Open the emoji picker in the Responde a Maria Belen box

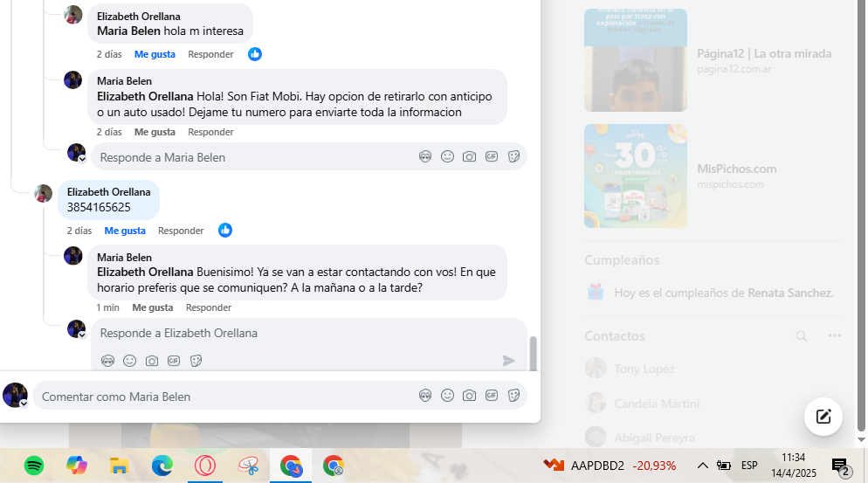click(447, 156)
